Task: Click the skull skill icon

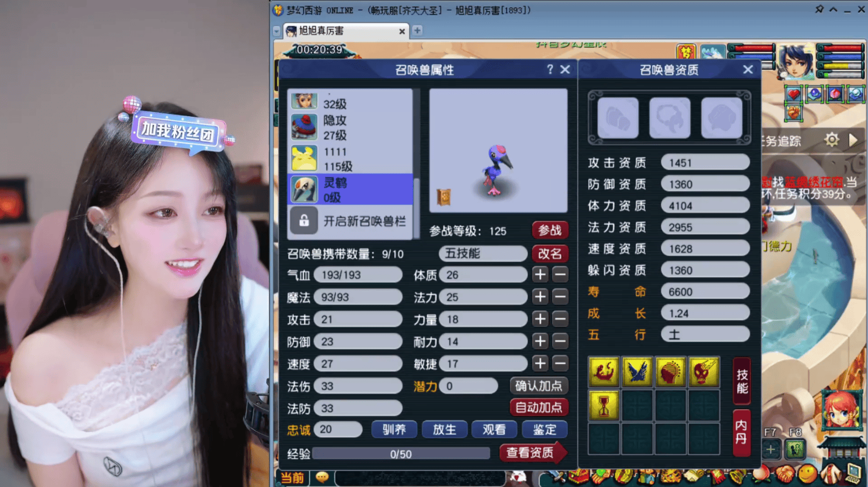Action: pos(703,372)
